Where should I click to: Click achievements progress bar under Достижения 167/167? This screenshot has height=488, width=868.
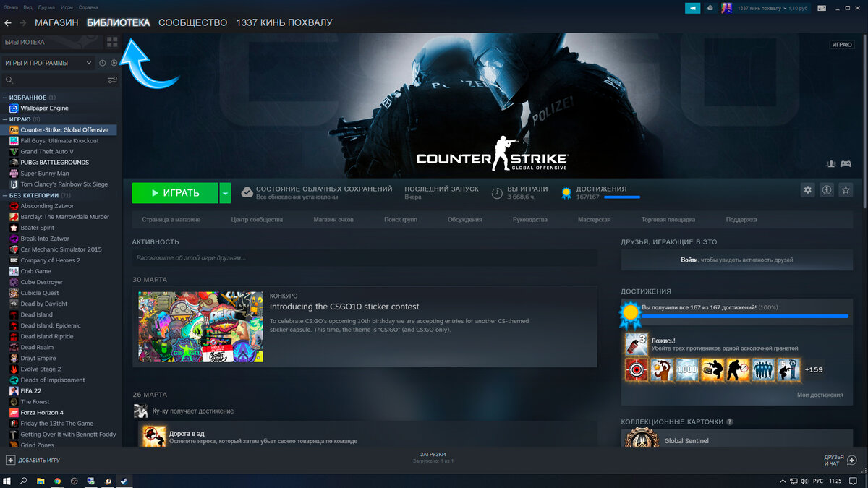click(622, 197)
